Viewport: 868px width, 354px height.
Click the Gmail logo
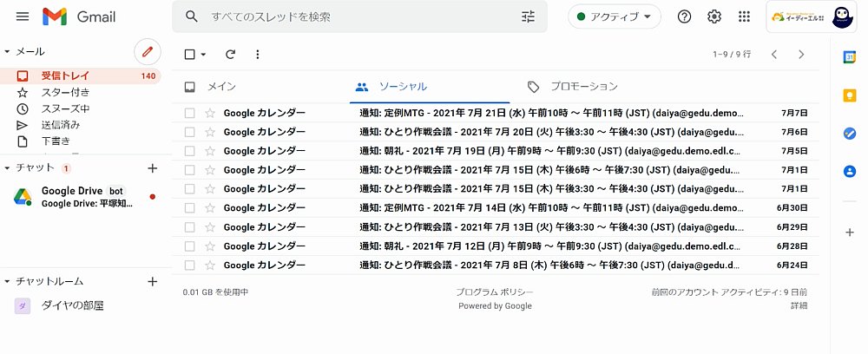[x=79, y=16]
